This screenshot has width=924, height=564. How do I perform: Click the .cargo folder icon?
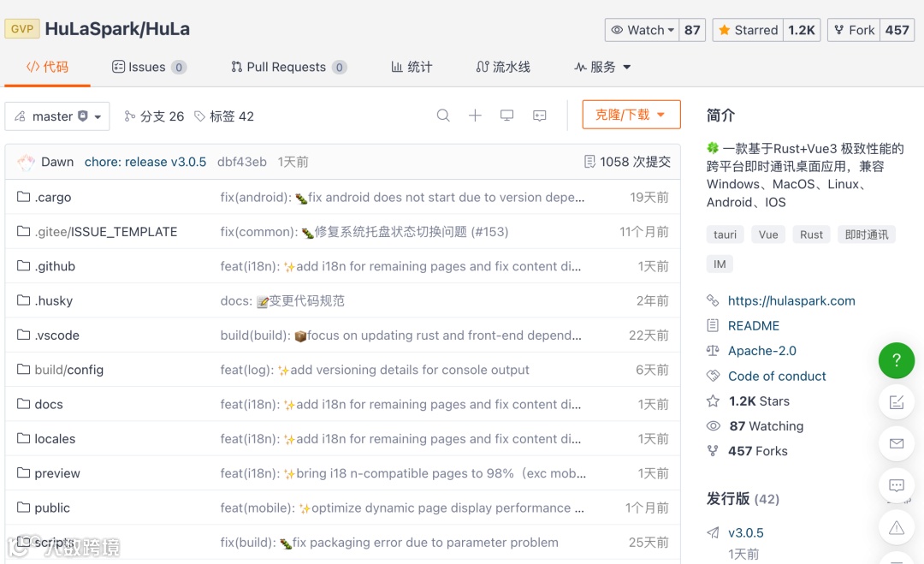(x=24, y=196)
